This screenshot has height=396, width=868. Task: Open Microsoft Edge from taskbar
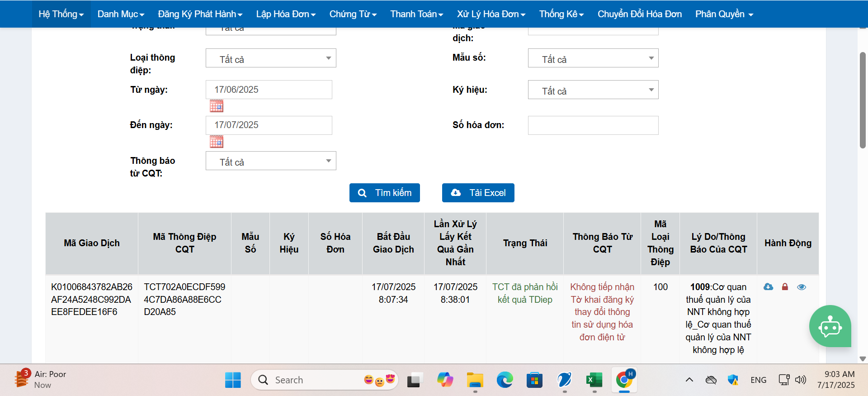[x=505, y=380]
